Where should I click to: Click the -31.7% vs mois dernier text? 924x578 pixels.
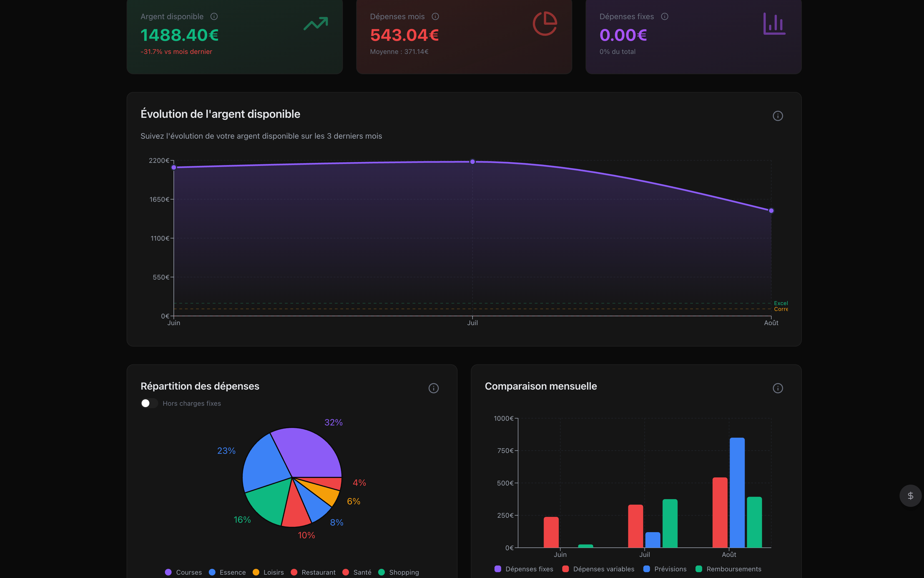[176, 52]
